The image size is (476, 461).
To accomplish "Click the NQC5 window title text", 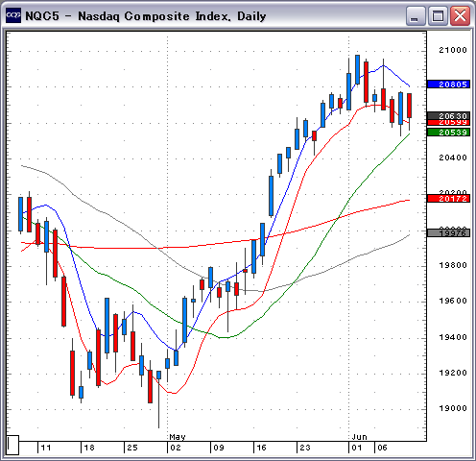I will (146, 16).
